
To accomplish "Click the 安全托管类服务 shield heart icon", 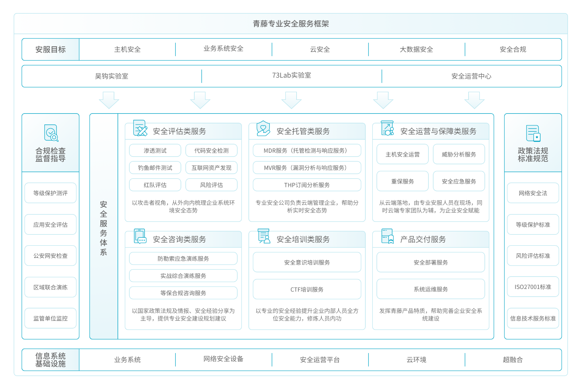I will click(263, 128).
